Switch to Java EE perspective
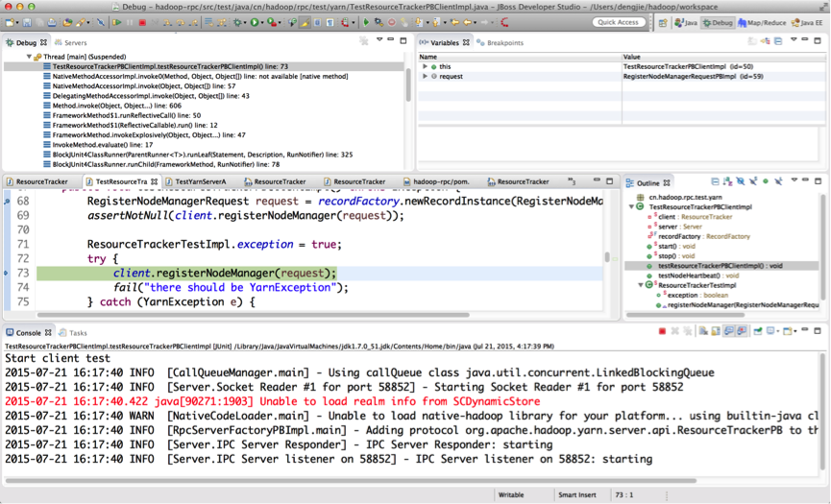Screen dimensions: 831x504 click(x=807, y=23)
